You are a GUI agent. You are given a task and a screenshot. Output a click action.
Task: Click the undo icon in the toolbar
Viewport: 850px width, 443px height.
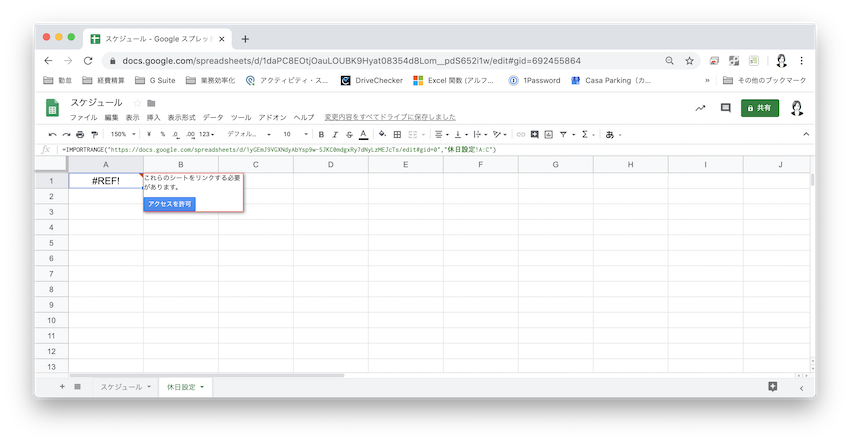point(52,134)
